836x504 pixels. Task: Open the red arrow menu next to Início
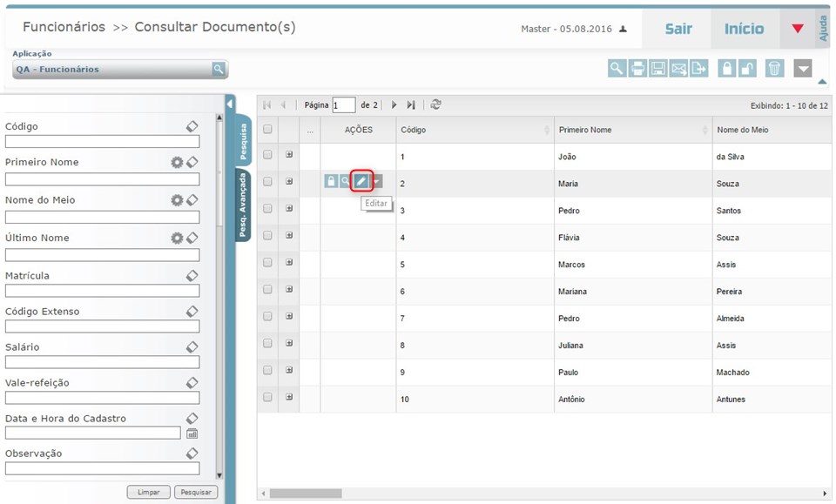(x=797, y=29)
